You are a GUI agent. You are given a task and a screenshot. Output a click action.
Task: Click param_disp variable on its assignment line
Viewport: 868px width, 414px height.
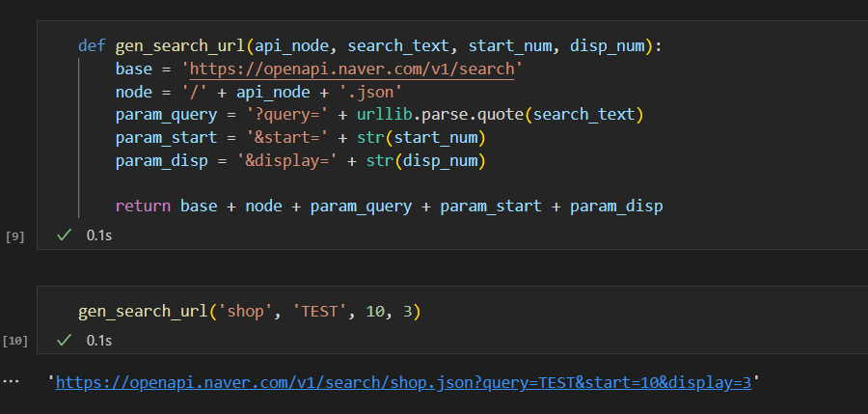click(x=162, y=161)
